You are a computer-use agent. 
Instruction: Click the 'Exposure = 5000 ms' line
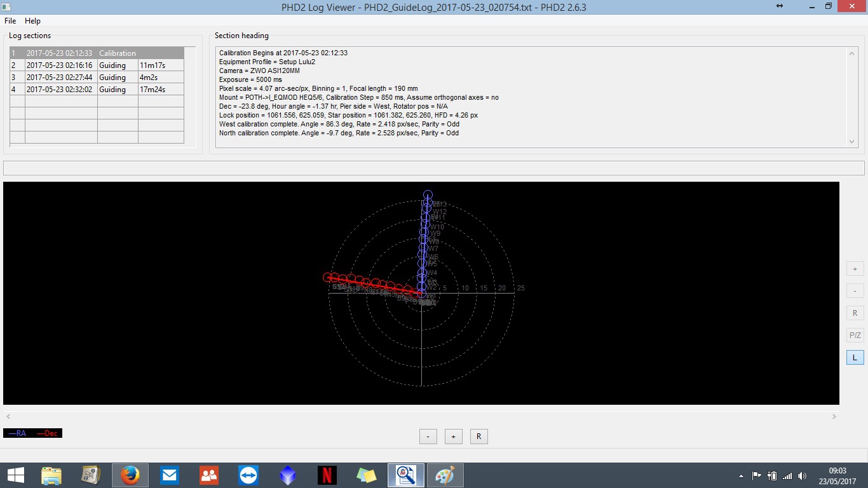tap(250, 79)
